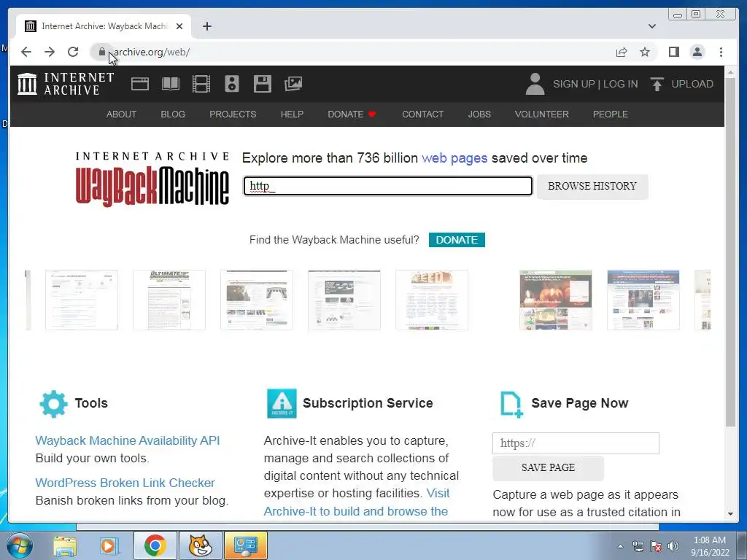Open the Video film icon

[x=201, y=84]
